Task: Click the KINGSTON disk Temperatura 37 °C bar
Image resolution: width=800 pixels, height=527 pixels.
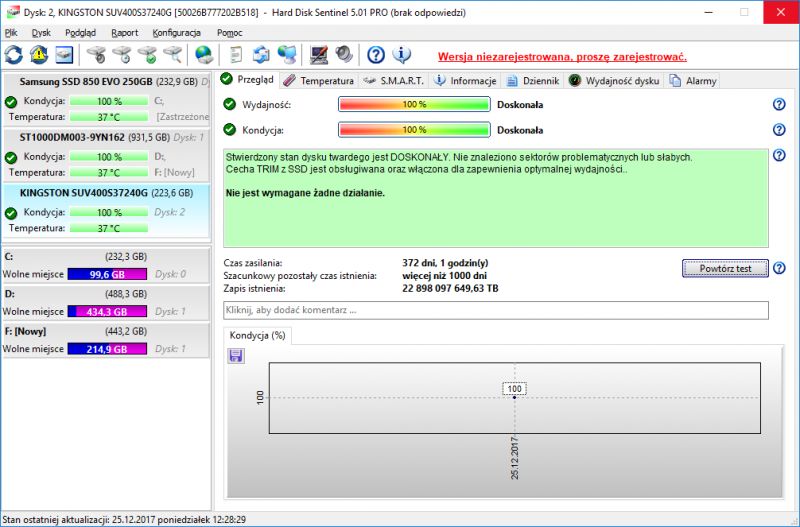Action: tap(109, 228)
